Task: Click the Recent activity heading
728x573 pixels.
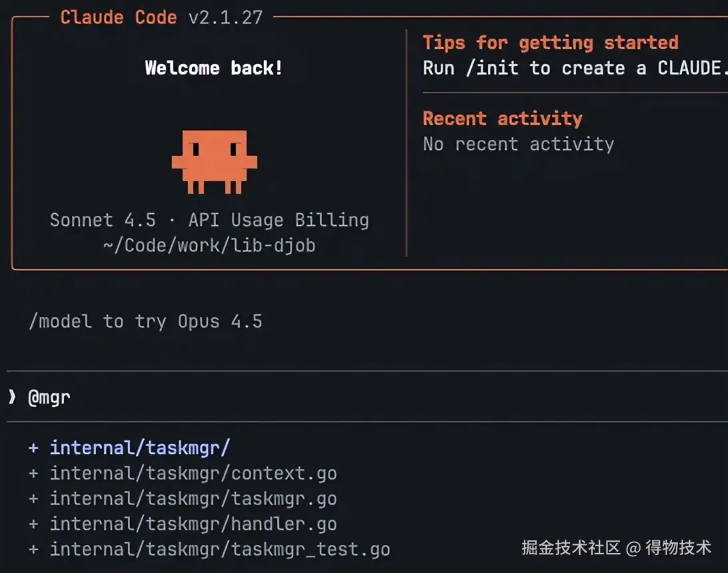Action: click(x=503, y=119)
